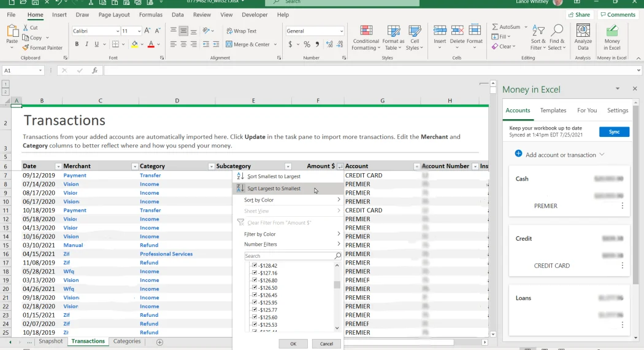This screenshot has height=350, width=644.
Task: Click the Paste icon in Clipboard group
Action: coord(12,31)
